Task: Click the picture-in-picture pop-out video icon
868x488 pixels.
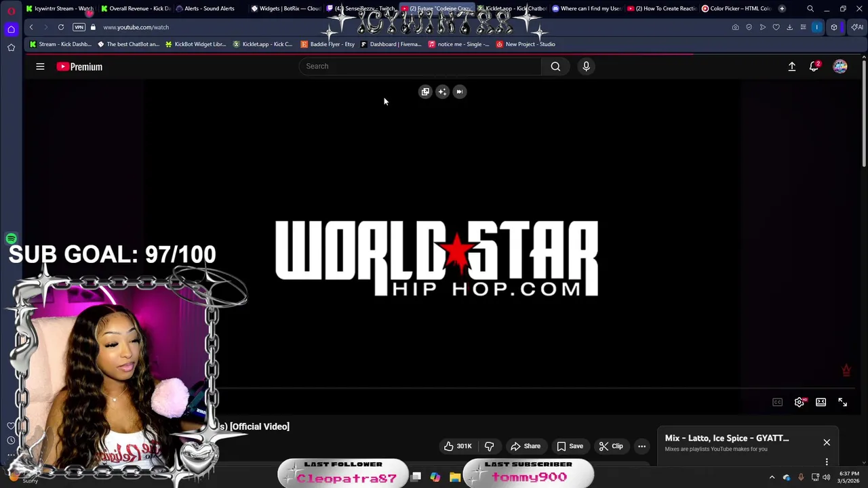Action: (x=425, y=91)
